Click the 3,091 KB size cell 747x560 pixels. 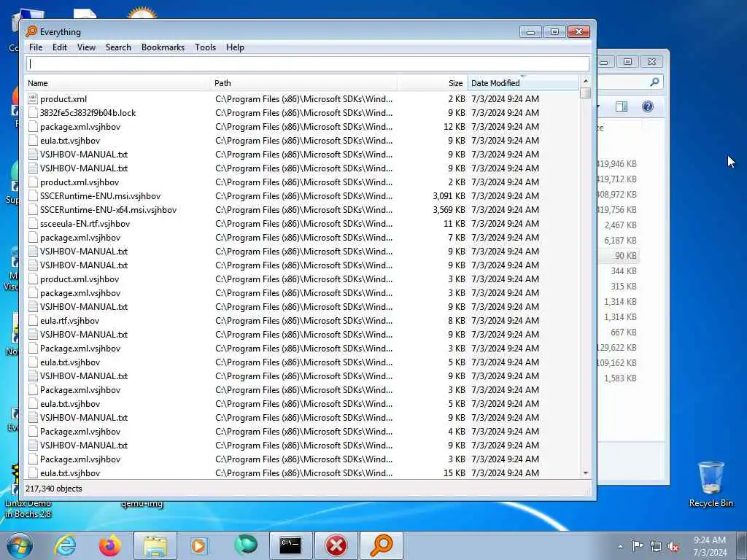(449, 195)
